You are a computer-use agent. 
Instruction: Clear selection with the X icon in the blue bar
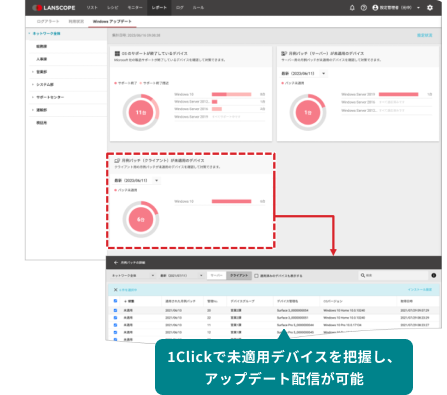click(x=115, y=290)
